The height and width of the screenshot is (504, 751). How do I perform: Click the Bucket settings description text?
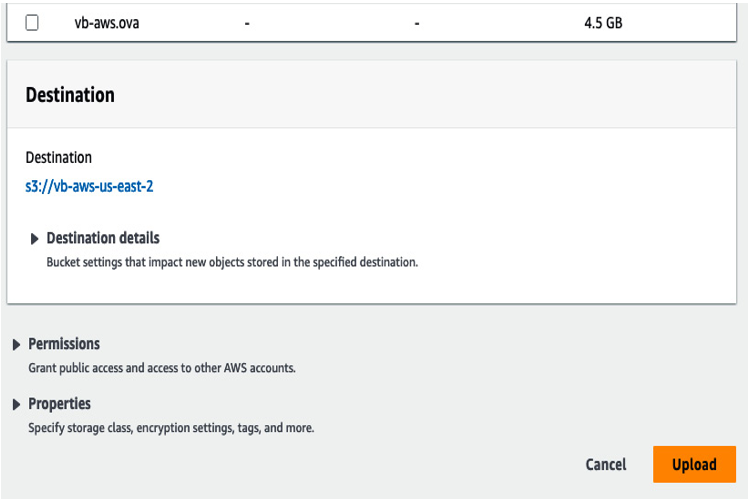(232, 263)
